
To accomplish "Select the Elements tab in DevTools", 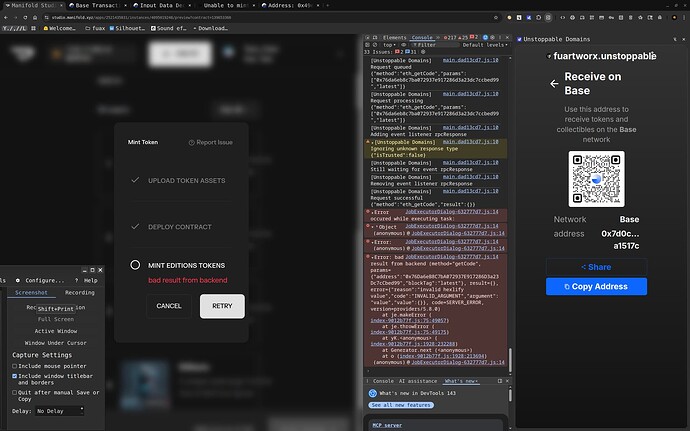I will (395, 38).
